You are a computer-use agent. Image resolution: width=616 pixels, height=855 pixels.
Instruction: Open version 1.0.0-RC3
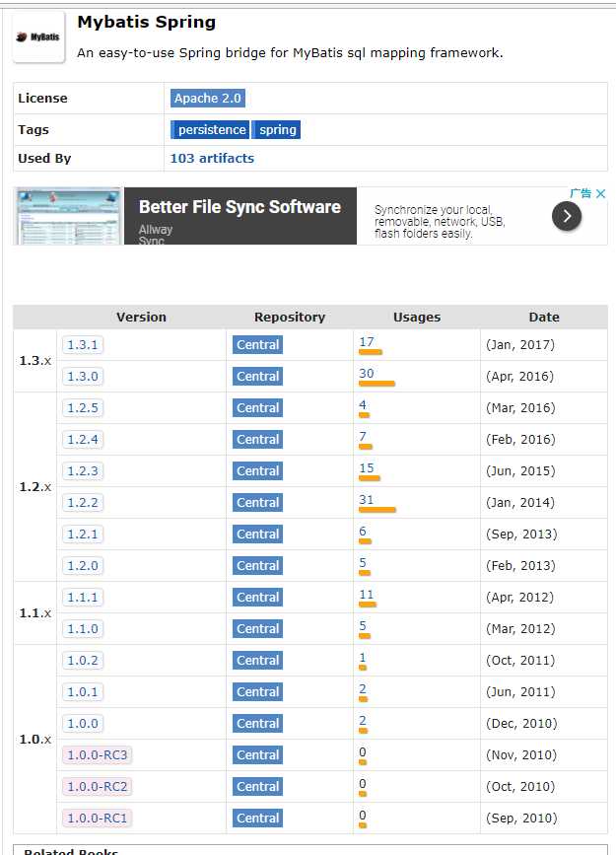(98, 755)
